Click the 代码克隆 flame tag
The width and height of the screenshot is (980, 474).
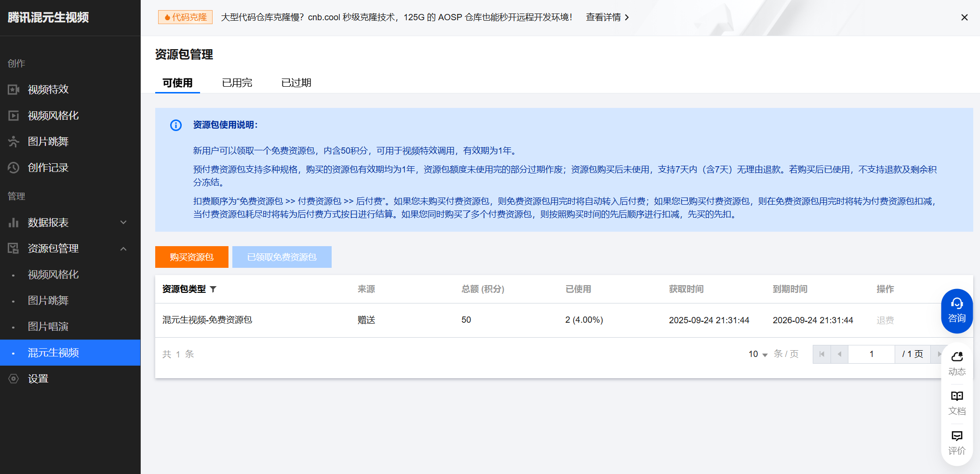pyautogui.click(x=185, y=17)
